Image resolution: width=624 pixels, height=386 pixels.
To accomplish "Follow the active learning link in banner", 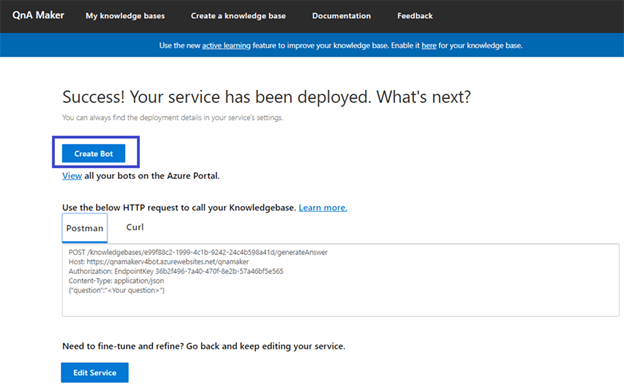I will tap(226, 45).
